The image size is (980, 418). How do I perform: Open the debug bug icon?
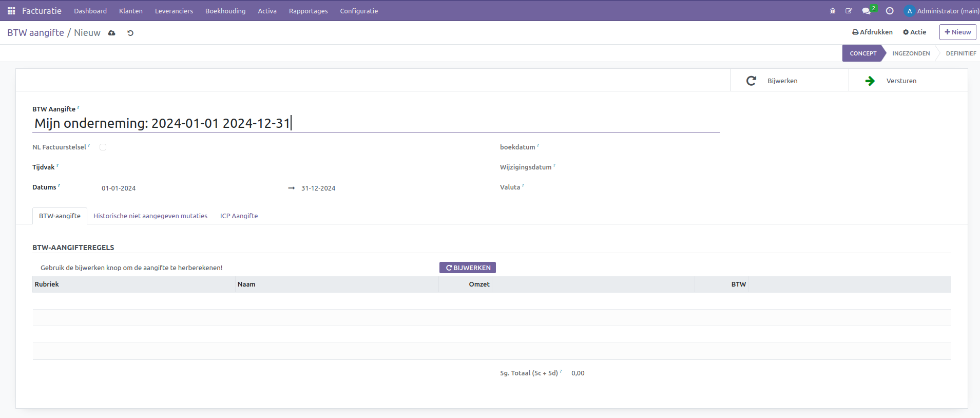[833, 11]
